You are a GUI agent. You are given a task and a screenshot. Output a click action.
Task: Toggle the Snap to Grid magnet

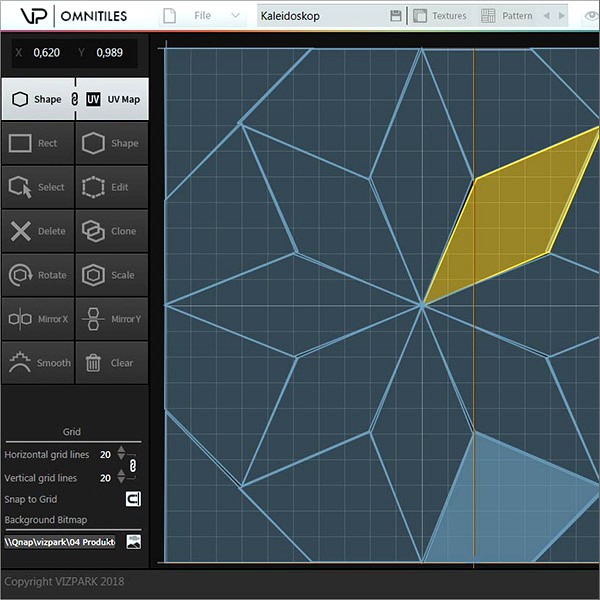pos(133,499)
